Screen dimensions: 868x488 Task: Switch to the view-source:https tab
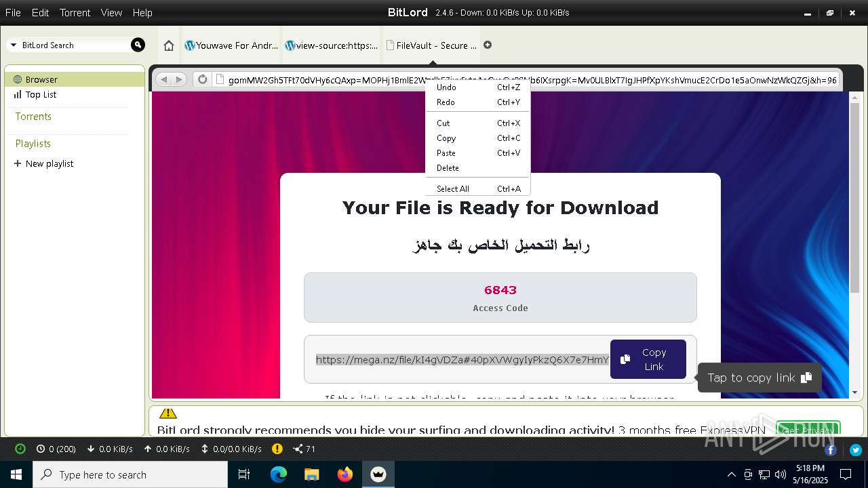point(332,45)
